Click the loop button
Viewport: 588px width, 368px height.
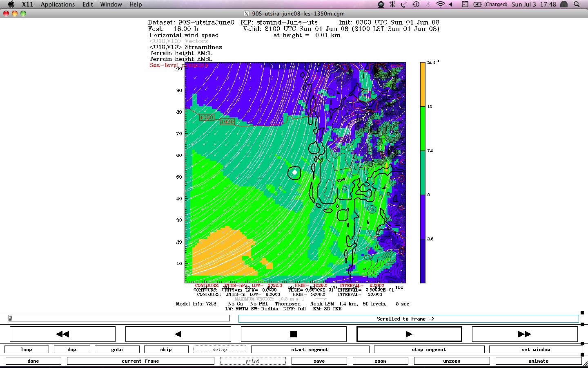click(27, 350)
